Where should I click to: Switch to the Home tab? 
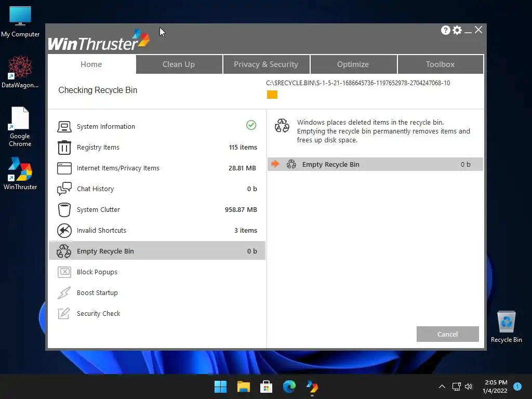pos(91,64)
